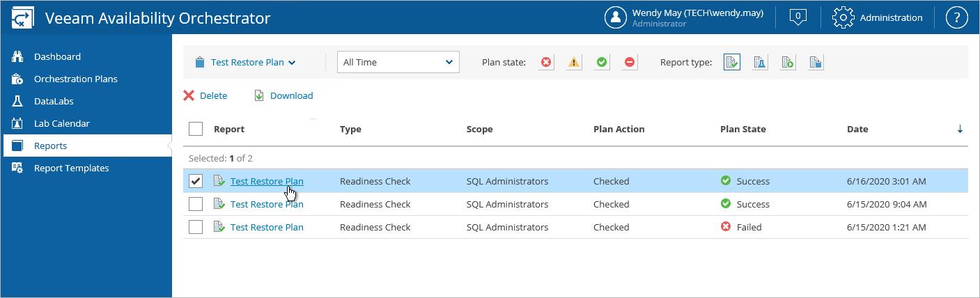980x298 pixels.
Task: Select plan definition report type filter
Action: [816, 63]
